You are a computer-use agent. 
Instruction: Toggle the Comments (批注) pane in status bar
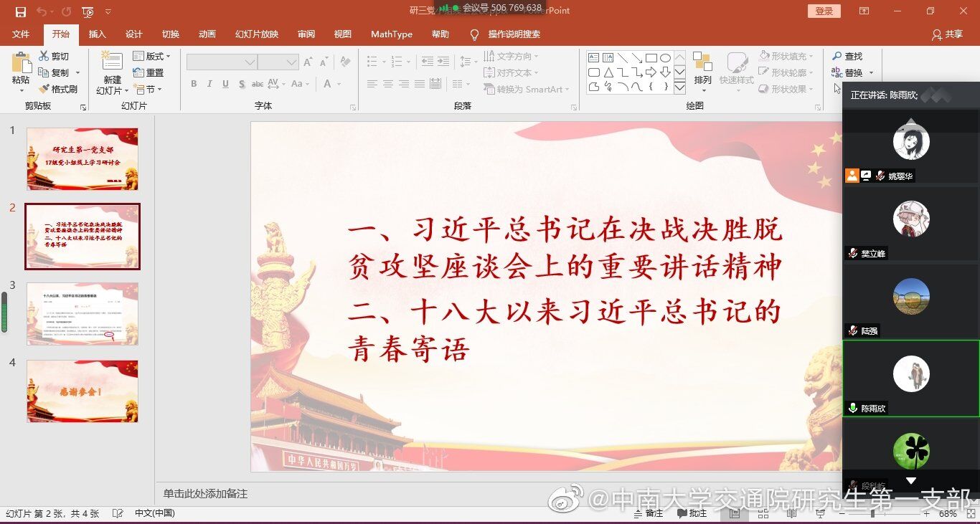coord(691,513)
